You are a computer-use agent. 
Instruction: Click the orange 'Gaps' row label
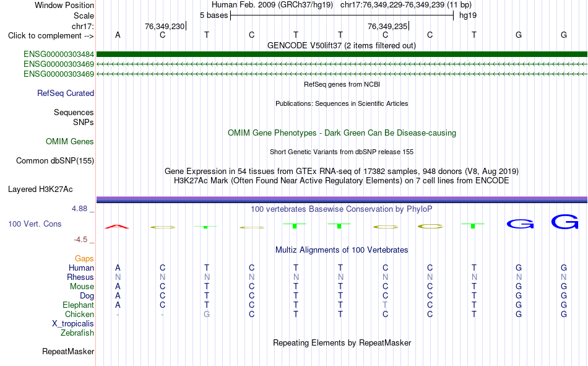(84, 259)
